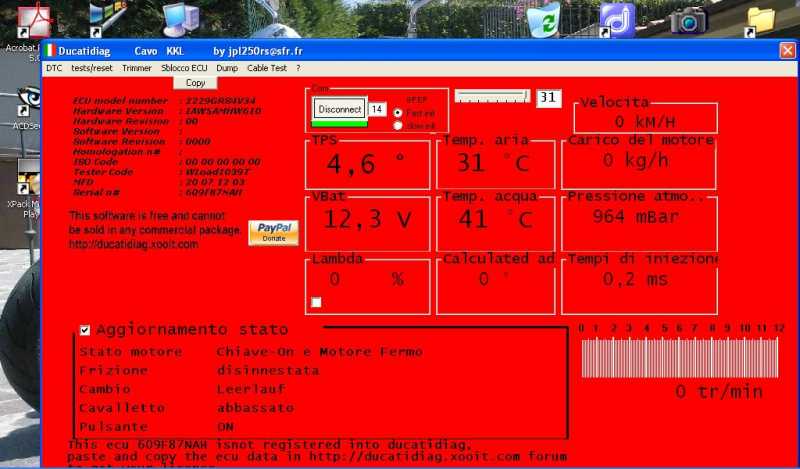Click the Cavalletto value abbassato
This screenshot has width=800, height=469.
[256, 408]
